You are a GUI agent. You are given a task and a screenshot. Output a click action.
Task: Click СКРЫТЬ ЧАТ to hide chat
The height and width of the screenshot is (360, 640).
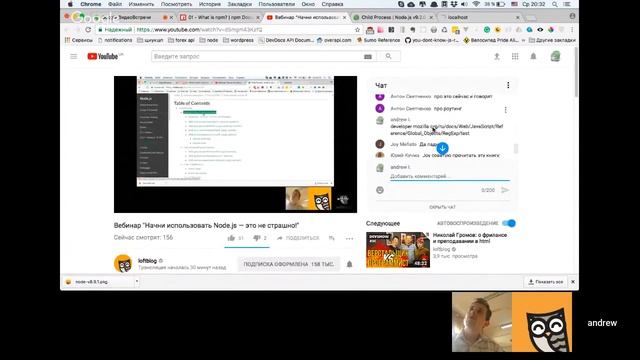click(442, 207)
